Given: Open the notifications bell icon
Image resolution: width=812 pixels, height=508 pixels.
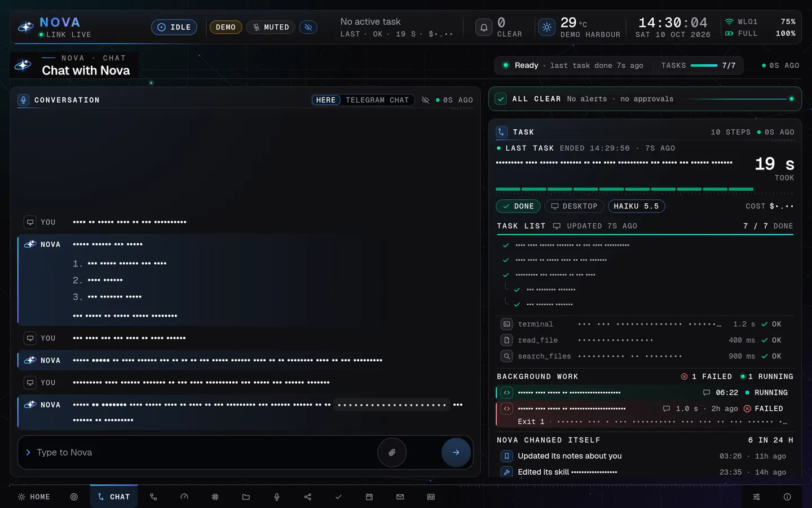Looking at the screenshot, I should [x=484, y=27].
